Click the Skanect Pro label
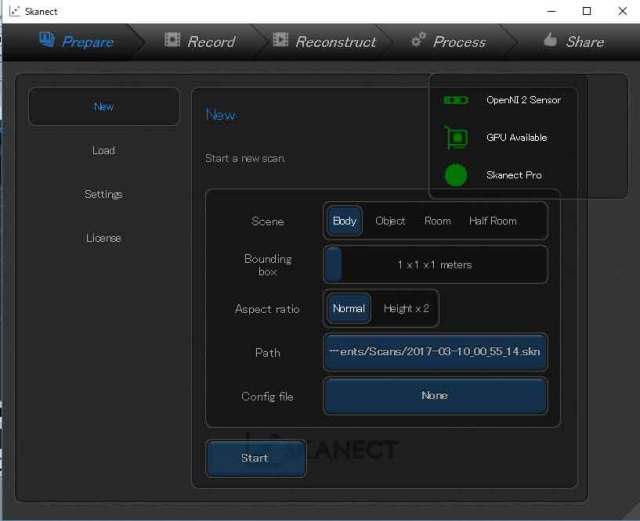Image resolution: width=640 pixels, height=521 pixels. coord(514,175)
